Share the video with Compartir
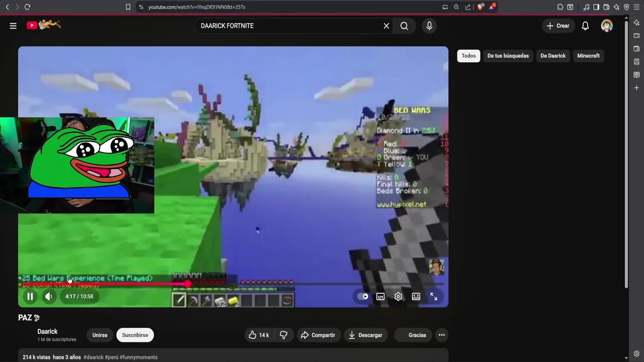644x362 pixels. click(317, 335)
